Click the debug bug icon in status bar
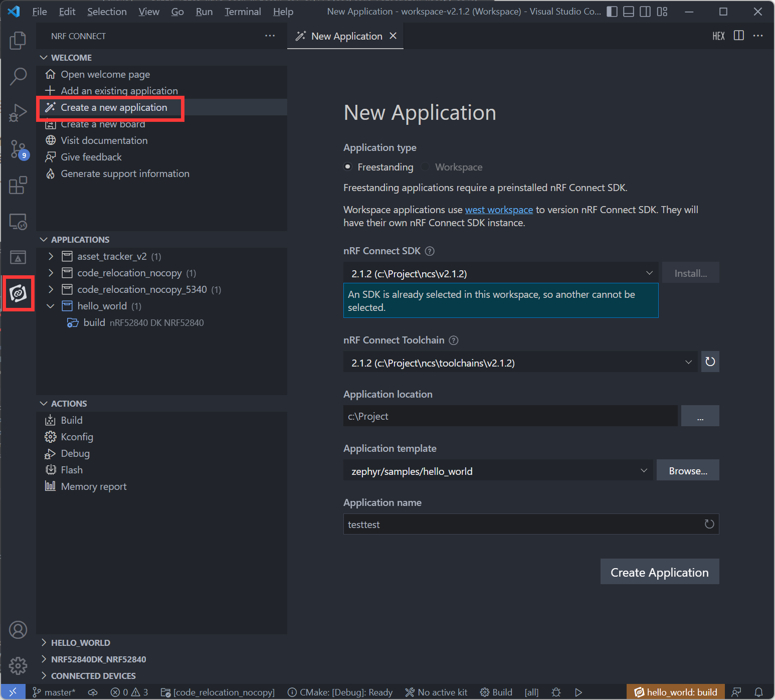 (x=556, y=692)
